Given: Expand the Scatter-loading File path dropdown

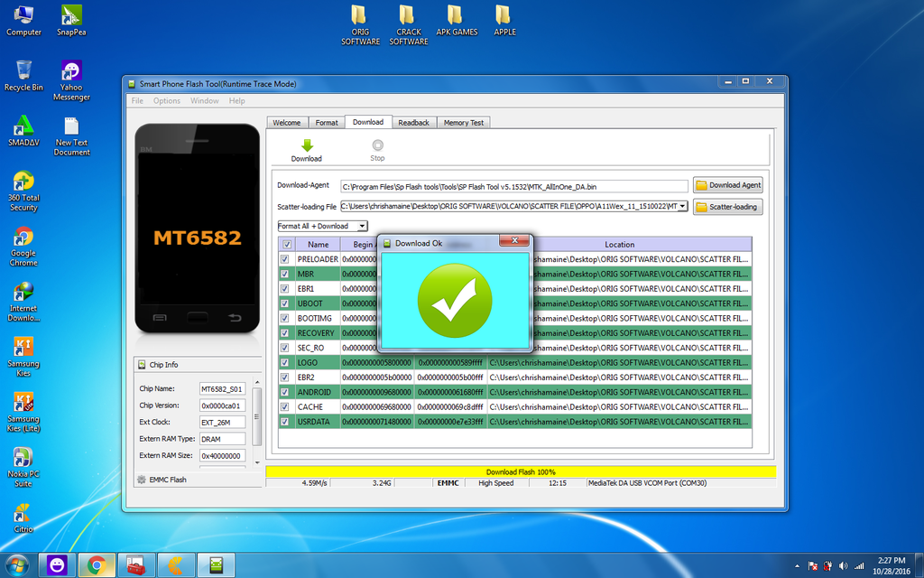Looking at the screenshot, I should coord(683,207).
